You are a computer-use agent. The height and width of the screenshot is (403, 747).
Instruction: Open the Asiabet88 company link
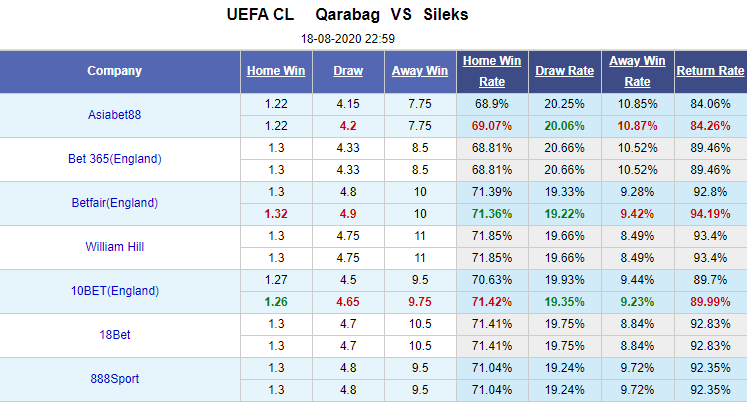coord(114,115)
